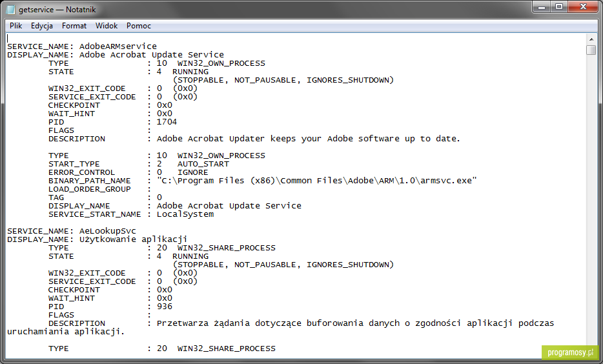Click 'ERROR_CONTROL' label
Viewport: 603px width, 364px height.
tap(81, 172)
